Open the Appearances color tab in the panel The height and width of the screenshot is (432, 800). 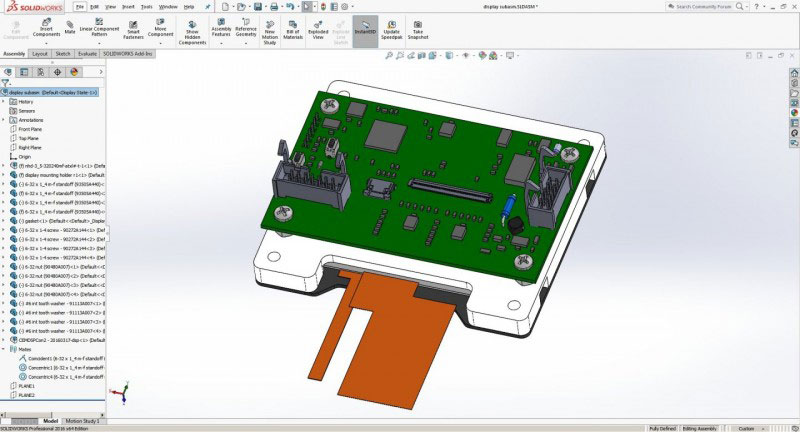pos(73,71)
